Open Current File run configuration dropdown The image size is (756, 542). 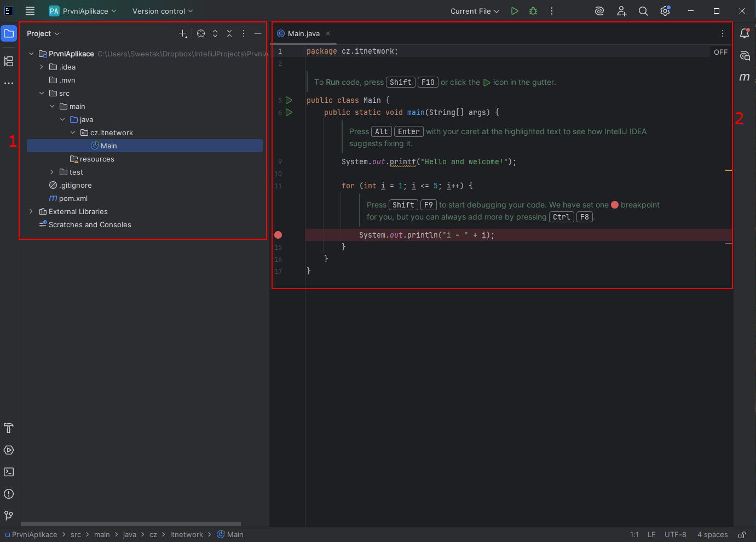[475, 11]
